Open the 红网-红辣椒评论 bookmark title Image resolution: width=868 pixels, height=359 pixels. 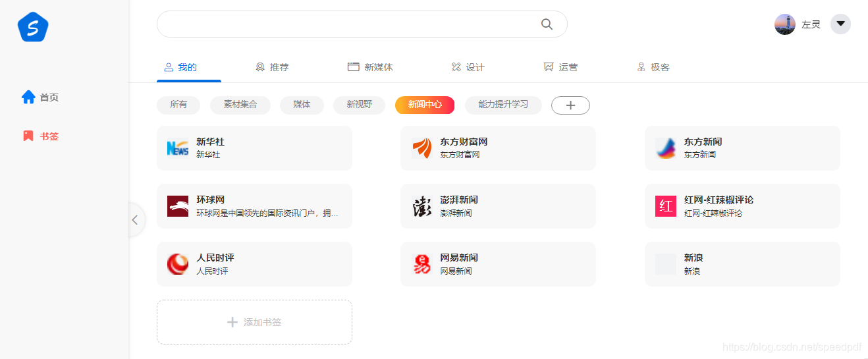[719, 200]
